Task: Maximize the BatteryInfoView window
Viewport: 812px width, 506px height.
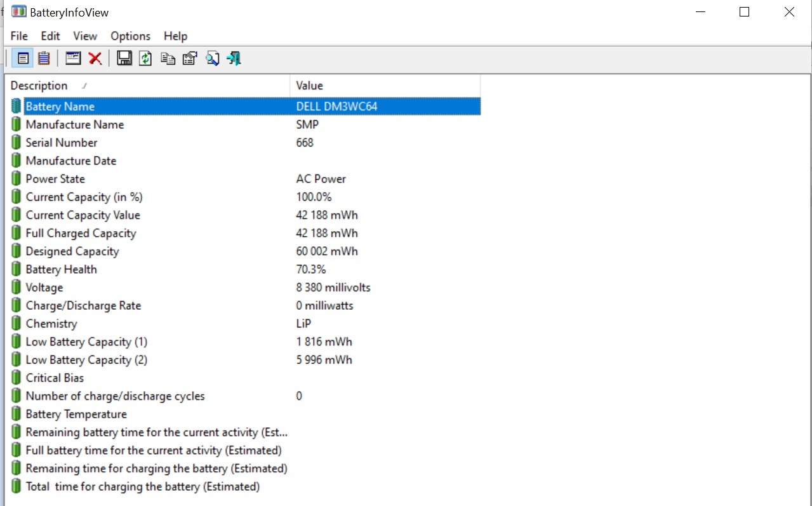Action: 745,12
